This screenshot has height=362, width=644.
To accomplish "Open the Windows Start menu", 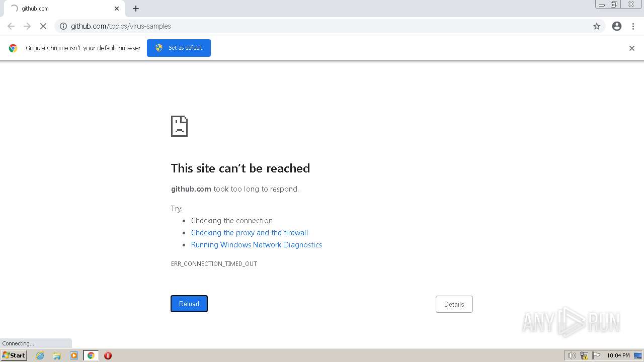I will pos(14,355).
